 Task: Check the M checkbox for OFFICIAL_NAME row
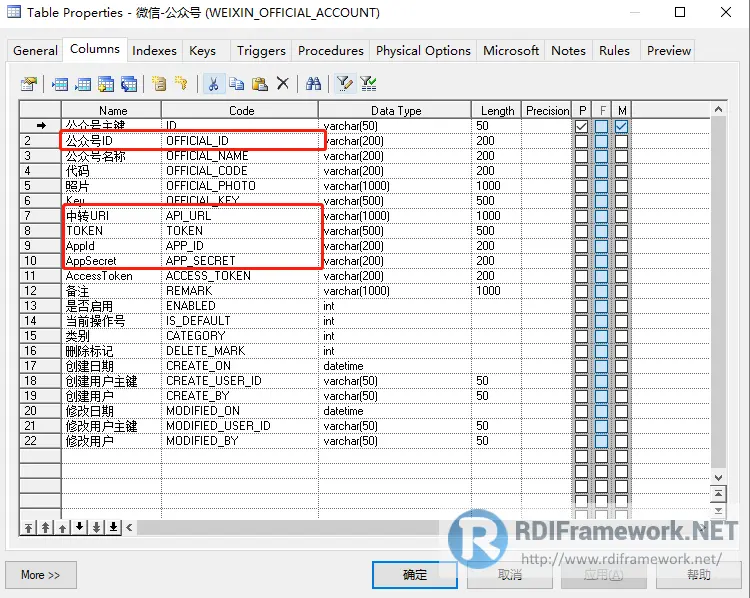[x=621, y=156]
